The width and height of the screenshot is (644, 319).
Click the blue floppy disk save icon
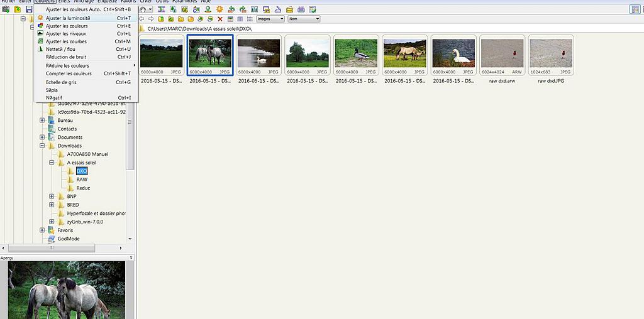click(x=29, y=9)
